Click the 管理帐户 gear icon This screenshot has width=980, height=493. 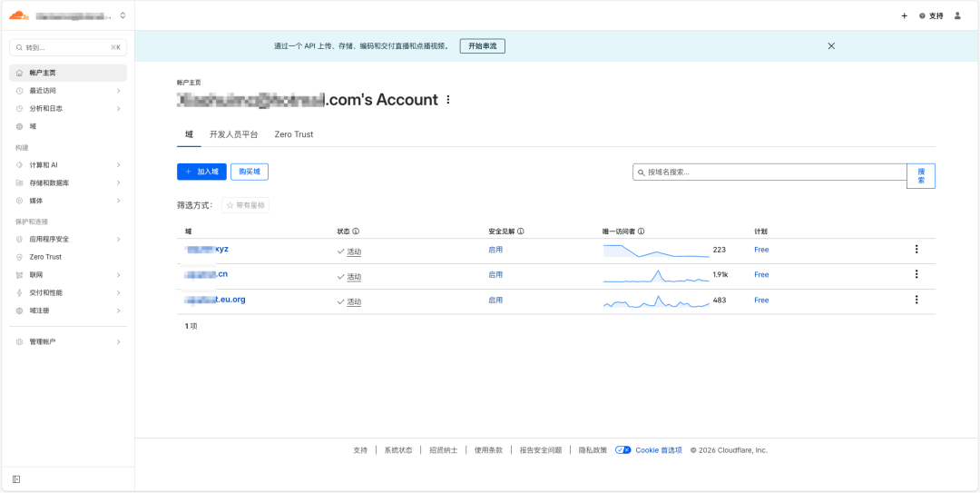pos(19,342)
